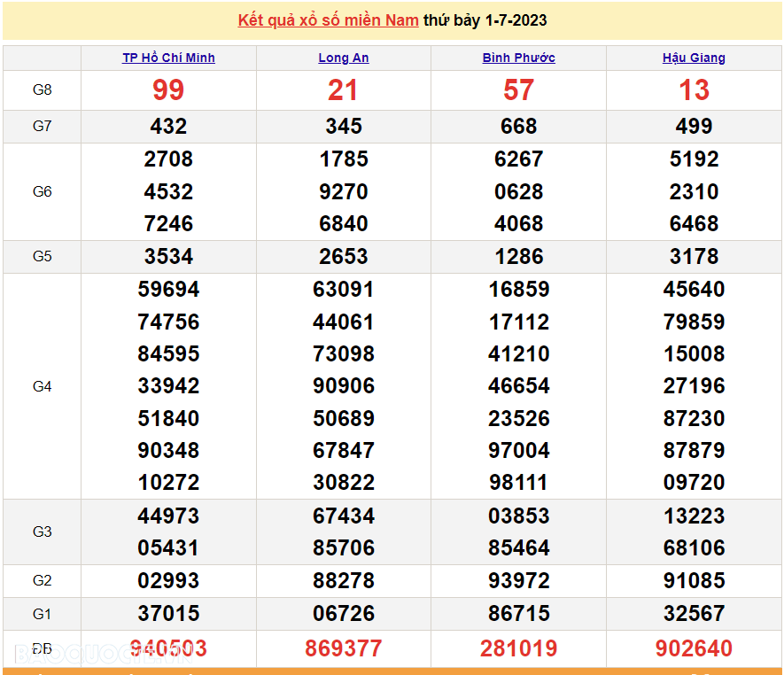Image resolution: width=784 pixels, height=675 pixels.
Task: Open the TP Hồ Chí Minh province link
Action: (168, 58)
